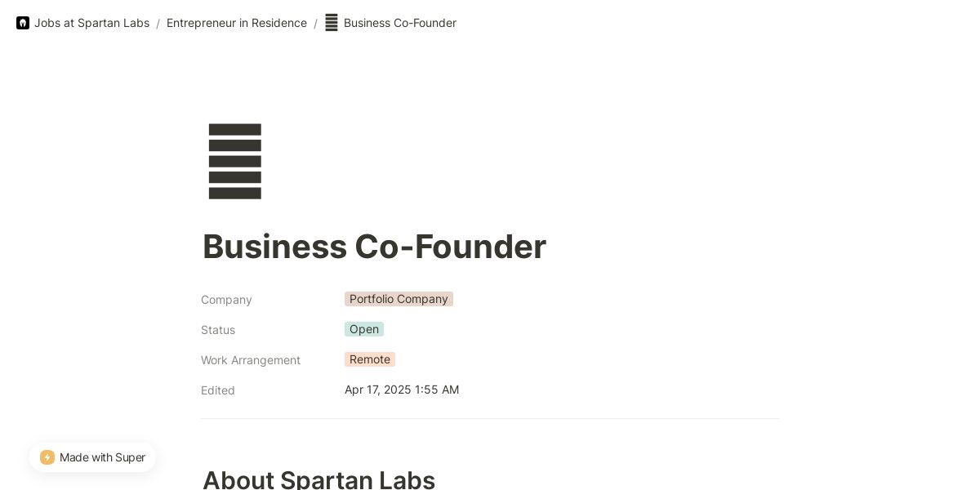Click the small stacked-bars icon in breadcrumb

pyautogui.click(x=332, y=23)
